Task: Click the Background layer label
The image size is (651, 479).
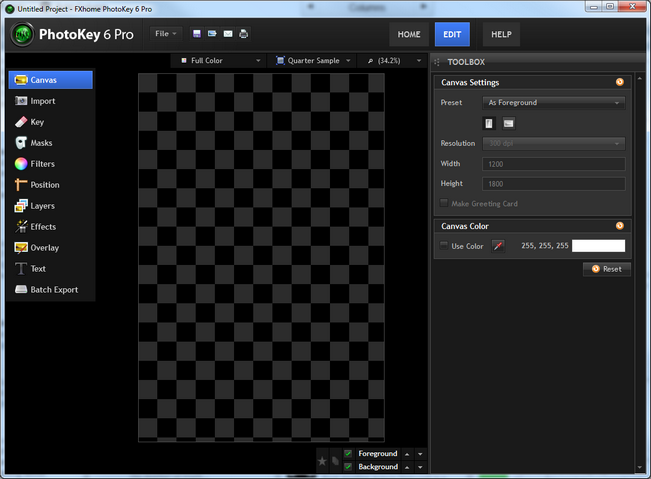Action: click(x=378, y=467)
